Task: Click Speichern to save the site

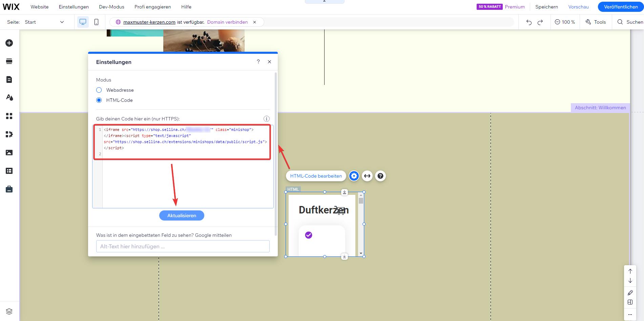Action: coord(546,7)
